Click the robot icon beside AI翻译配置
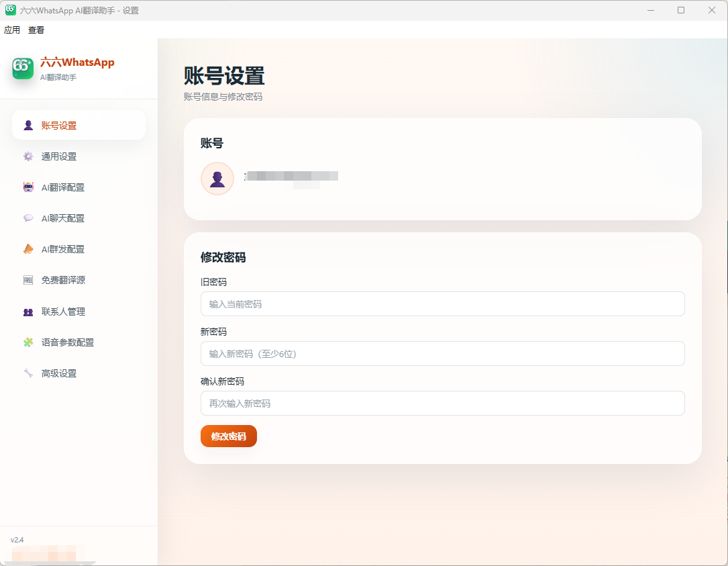The image size is (728, 566). 28,187
